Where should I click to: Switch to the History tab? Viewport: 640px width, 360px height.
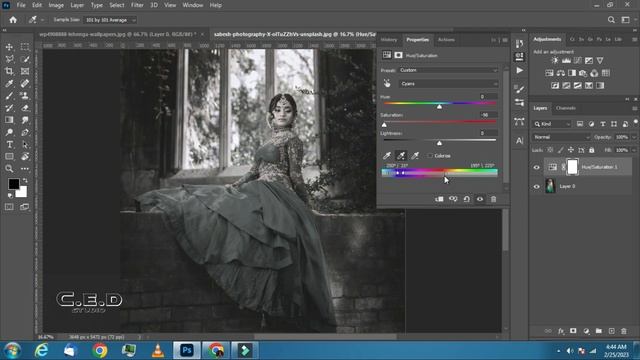point(389,40)
